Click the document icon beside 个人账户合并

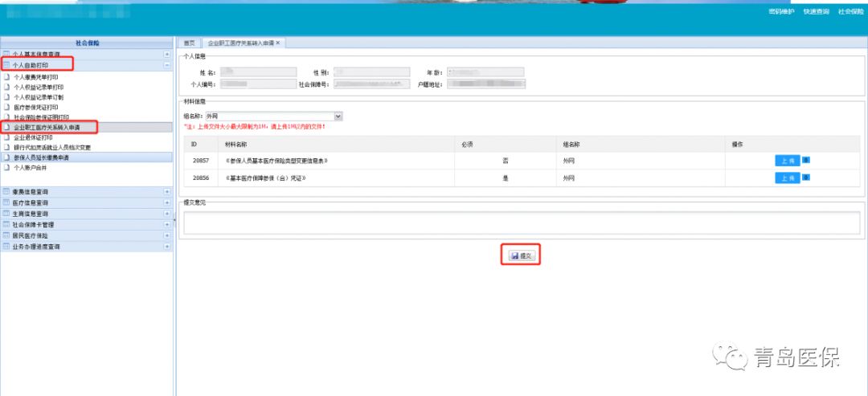6,168
